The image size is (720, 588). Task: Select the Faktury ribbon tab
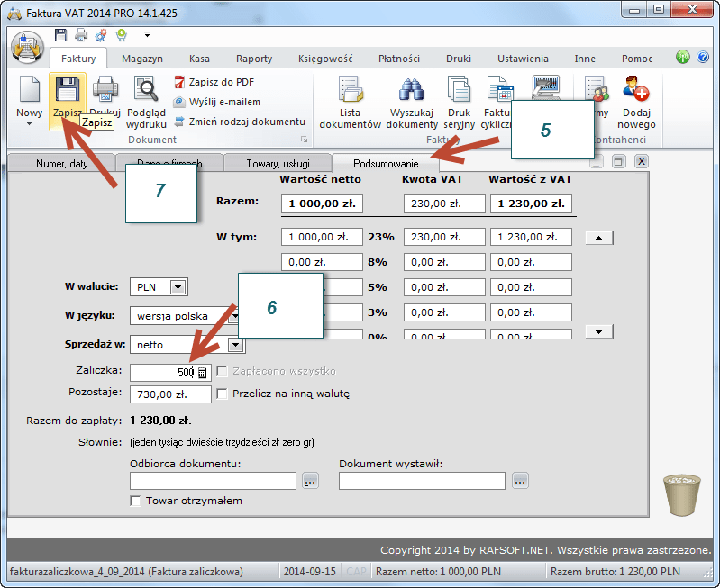(x=78, y=59)
